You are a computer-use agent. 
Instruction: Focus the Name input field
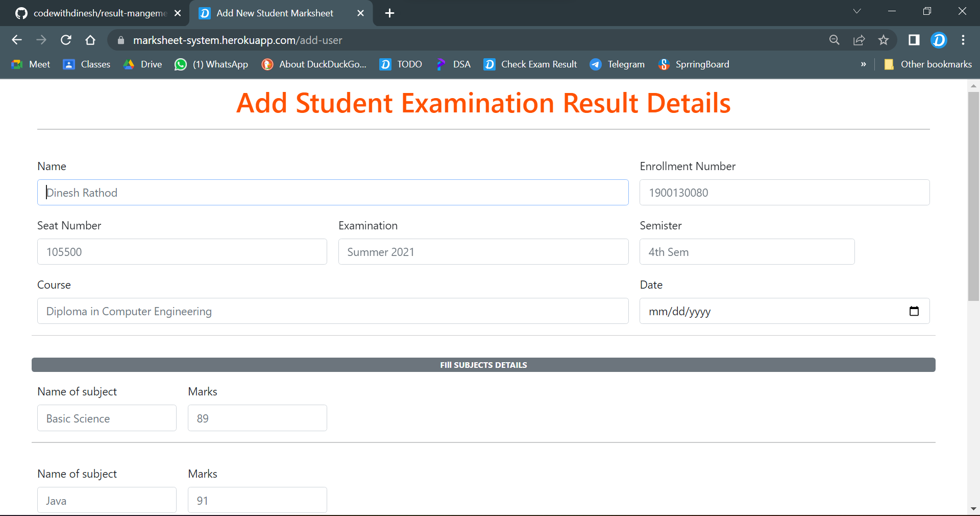coord(333,193)
